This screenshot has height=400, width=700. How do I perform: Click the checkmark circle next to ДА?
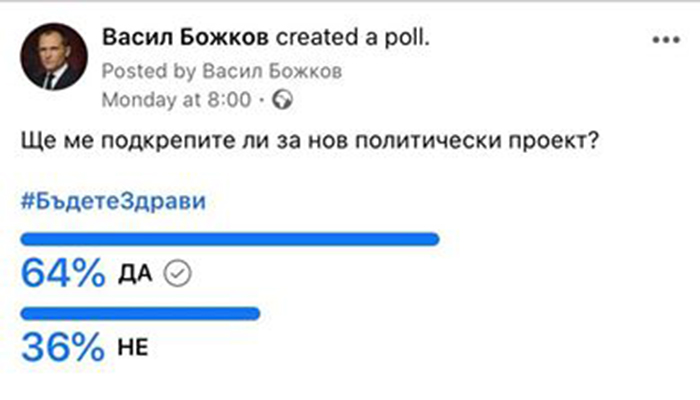click(x=177, y=274)
